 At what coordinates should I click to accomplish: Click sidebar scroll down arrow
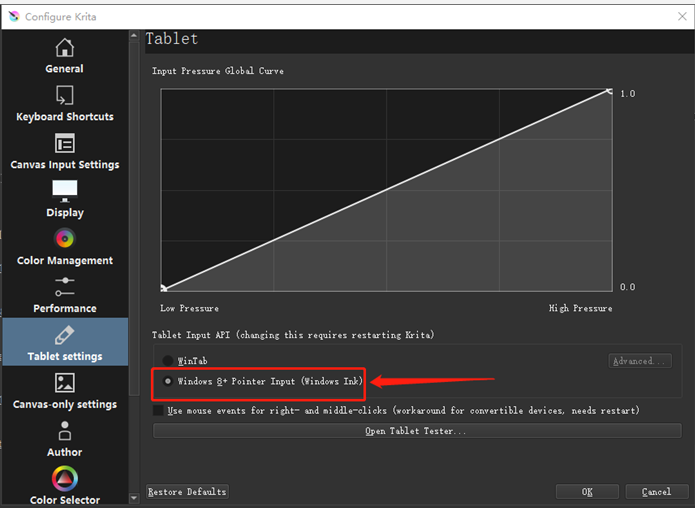coord(134,498)
